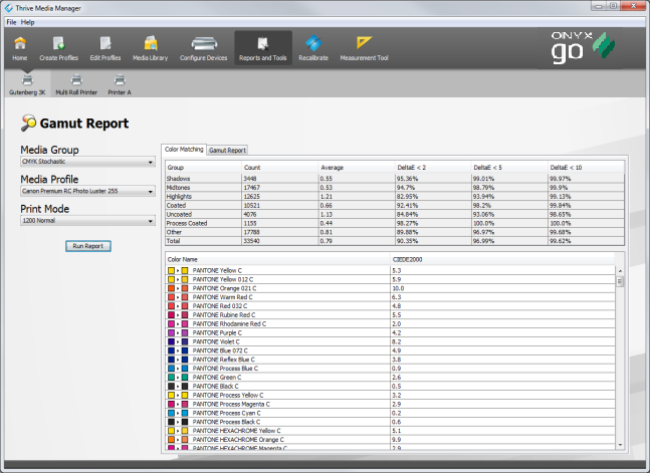Click the color list scrollbar thumb
This screenshot has height=473, width=650.
tap(620, 281)
